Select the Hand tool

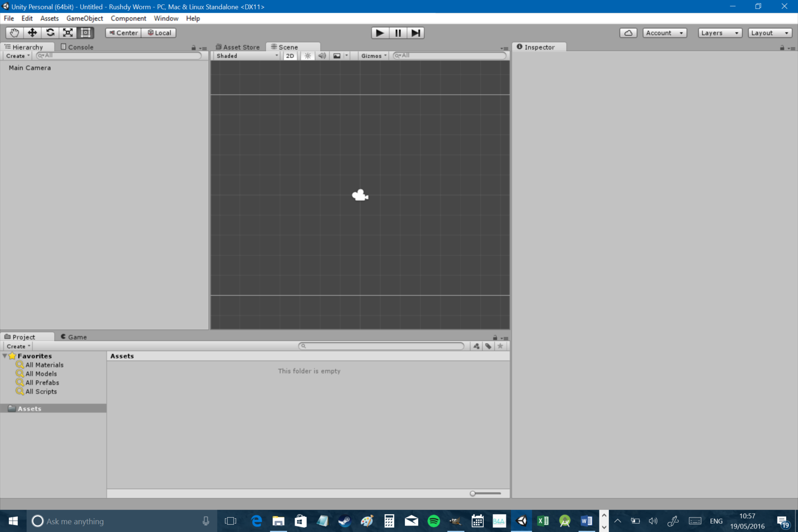[14, 33]
